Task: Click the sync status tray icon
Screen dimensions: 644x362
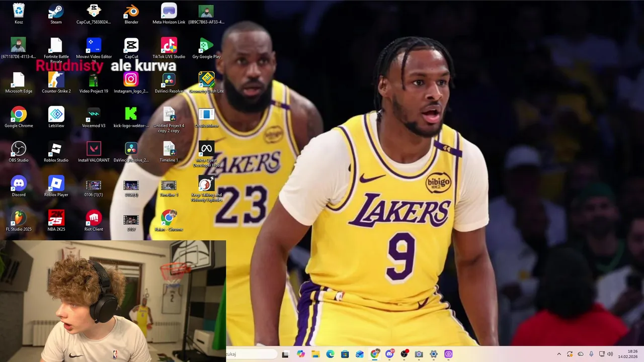Action: tap(570, 354)
